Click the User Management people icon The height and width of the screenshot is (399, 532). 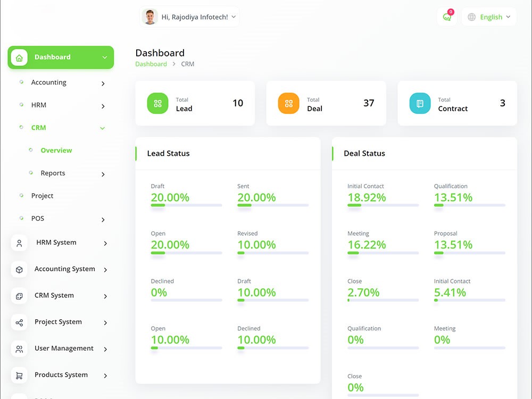click(19, 349)
